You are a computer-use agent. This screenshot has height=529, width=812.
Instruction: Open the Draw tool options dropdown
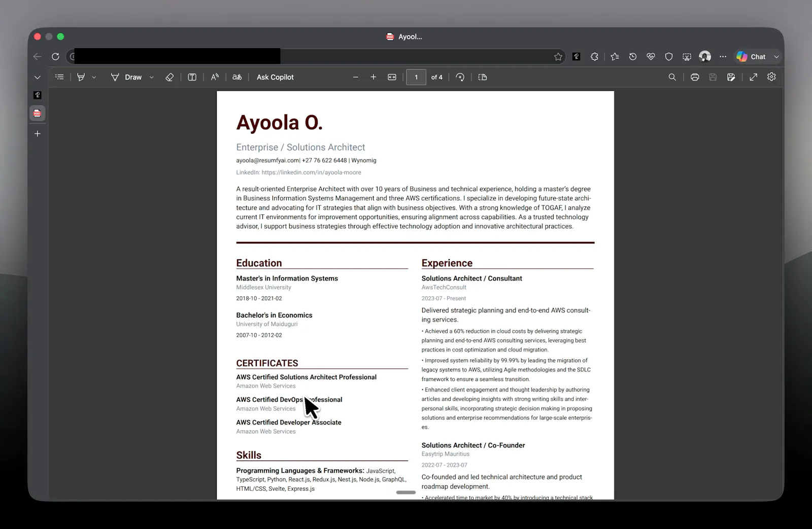[x=151, y=78]
